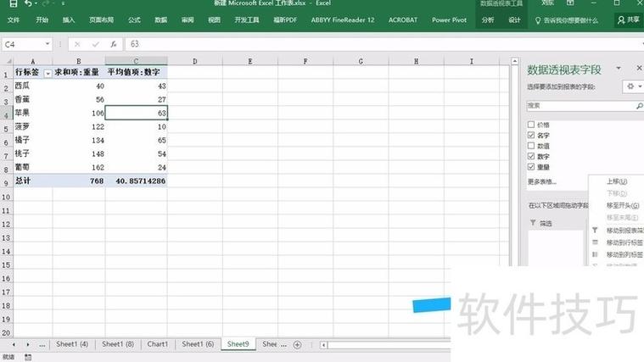Open the 页面布局 ribbon tab

click(x=101, y=19)
